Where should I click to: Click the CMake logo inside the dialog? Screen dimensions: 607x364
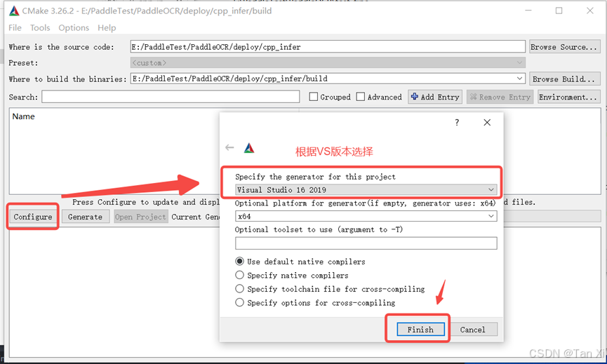pos(249,148)
